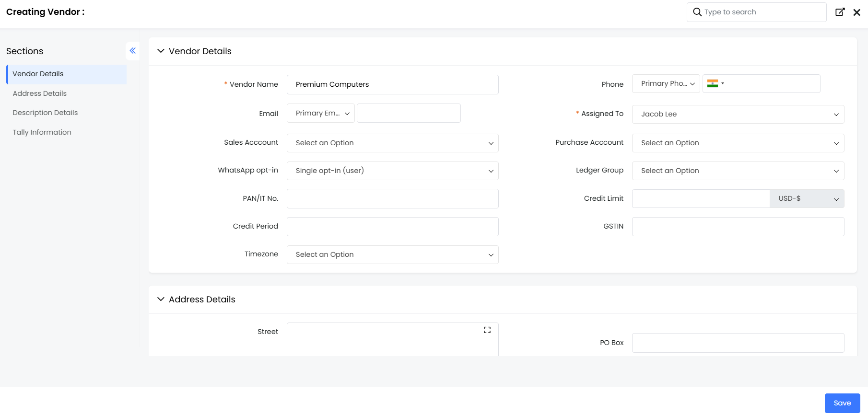868x415 pixels.
Task: Click the Vendor Name input field
Action: [392, 85]
